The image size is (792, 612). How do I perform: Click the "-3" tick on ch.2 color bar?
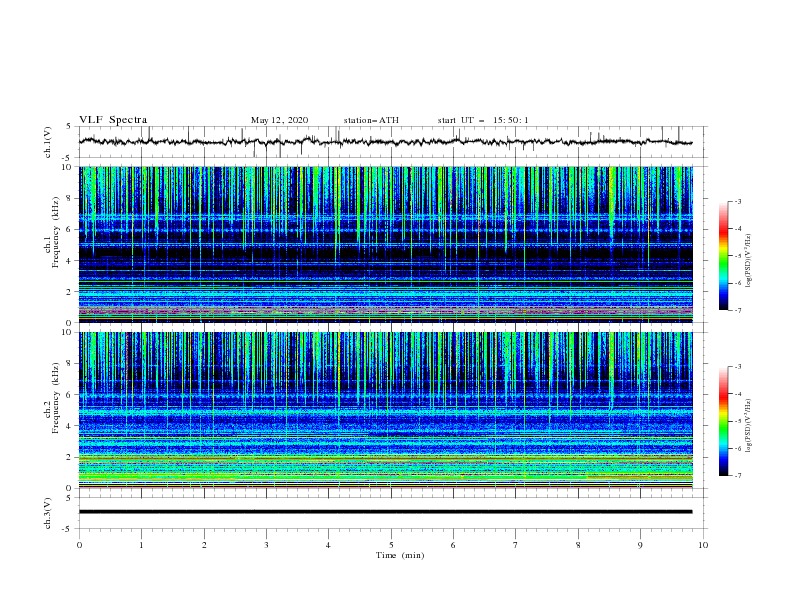tap(738, 367)
